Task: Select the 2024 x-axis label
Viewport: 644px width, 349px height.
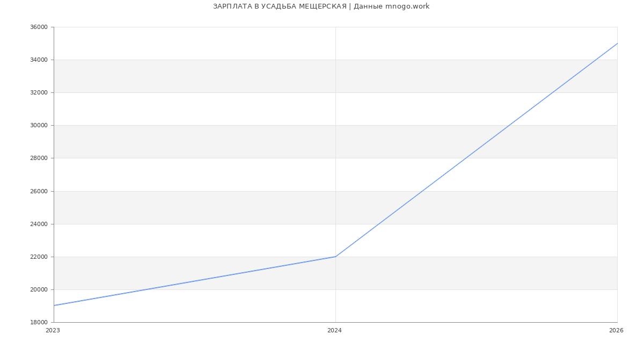Action: point(334,331)
